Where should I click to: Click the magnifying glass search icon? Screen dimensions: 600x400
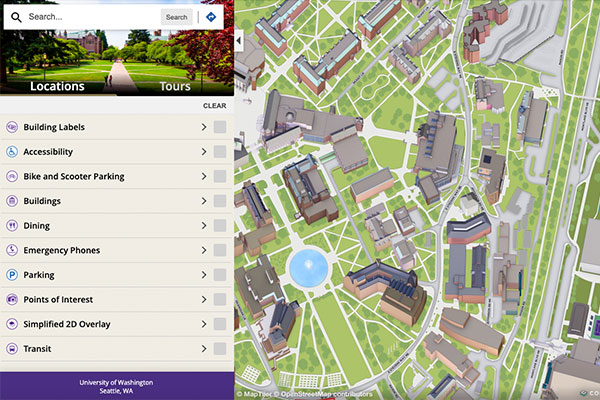tap(16, 17)
